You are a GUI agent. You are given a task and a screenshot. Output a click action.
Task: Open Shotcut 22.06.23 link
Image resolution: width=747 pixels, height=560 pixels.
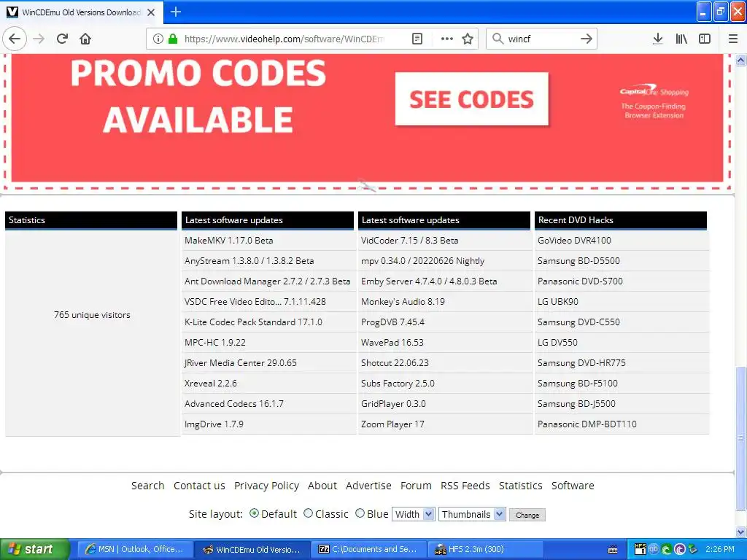(395, 363)
